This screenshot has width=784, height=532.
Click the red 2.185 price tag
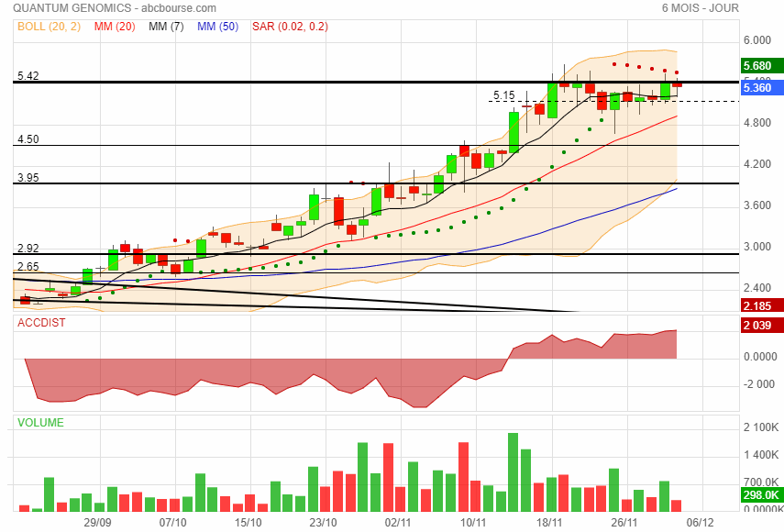[762, 305]
